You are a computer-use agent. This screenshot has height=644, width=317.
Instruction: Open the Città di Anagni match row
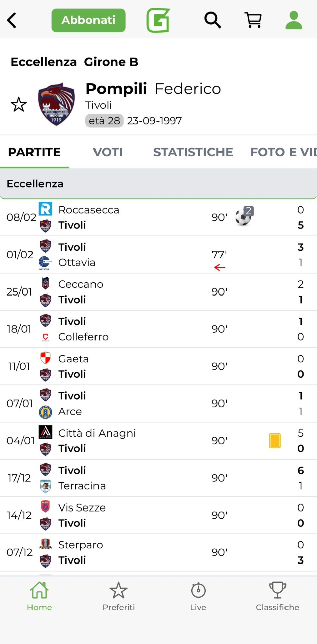point(134,441)
